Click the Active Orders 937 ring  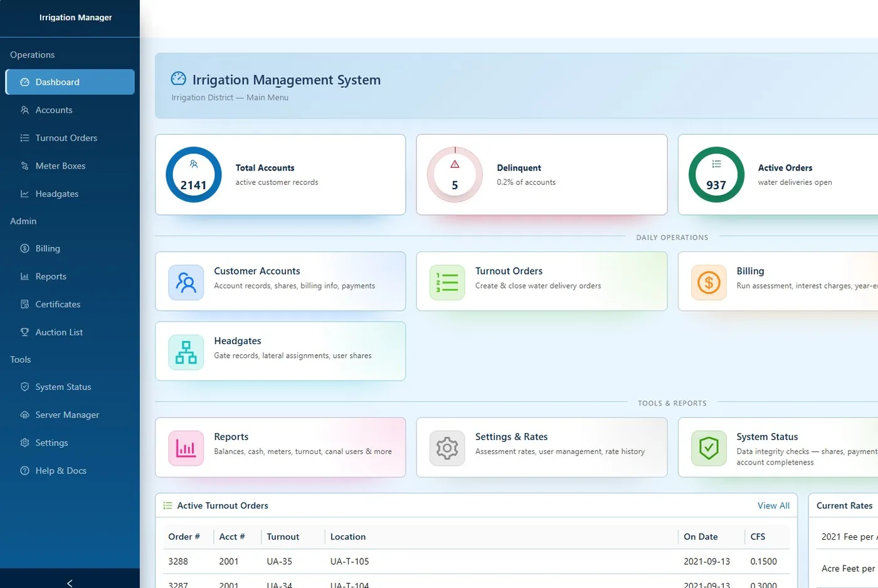pos(716,175)
